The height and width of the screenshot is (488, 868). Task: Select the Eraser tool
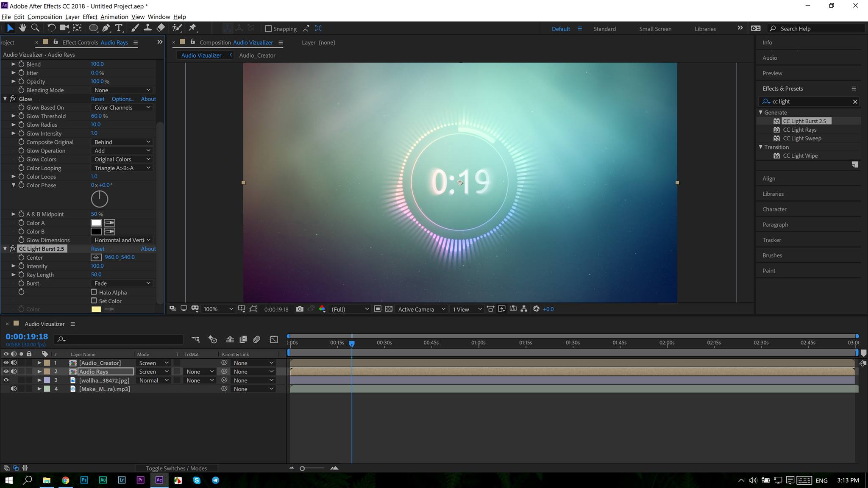[x=161, y=28]
